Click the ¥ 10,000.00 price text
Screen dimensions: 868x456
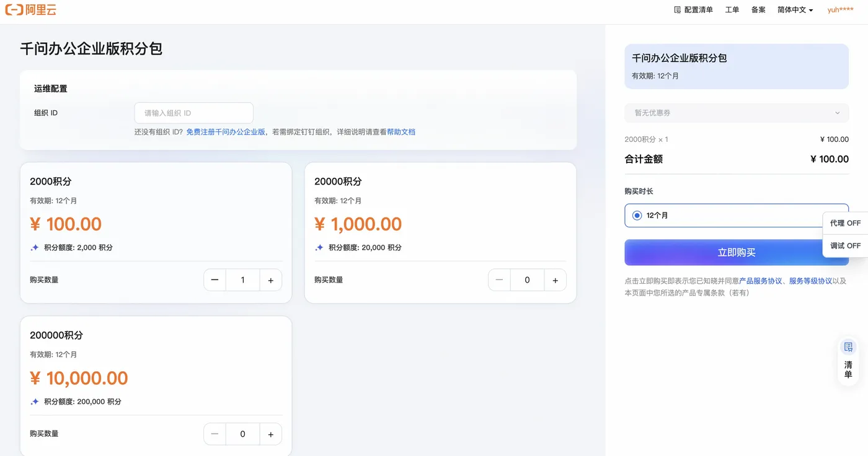coord(79,378)
